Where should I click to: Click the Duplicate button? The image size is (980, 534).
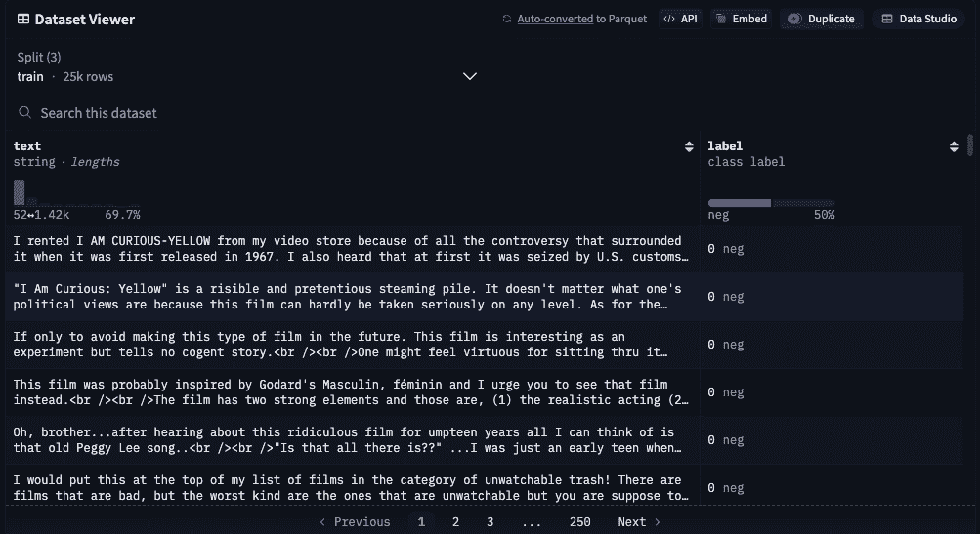point(822,19)
